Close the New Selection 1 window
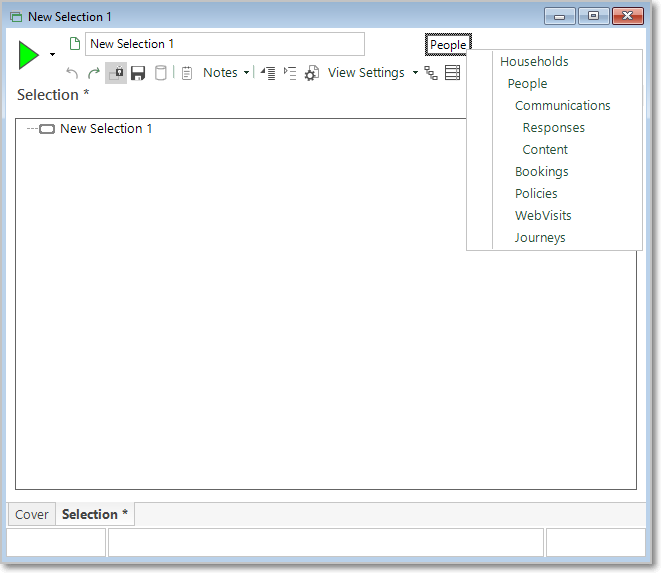This screenshot has height=573, width=661. [x=628, y=16]
